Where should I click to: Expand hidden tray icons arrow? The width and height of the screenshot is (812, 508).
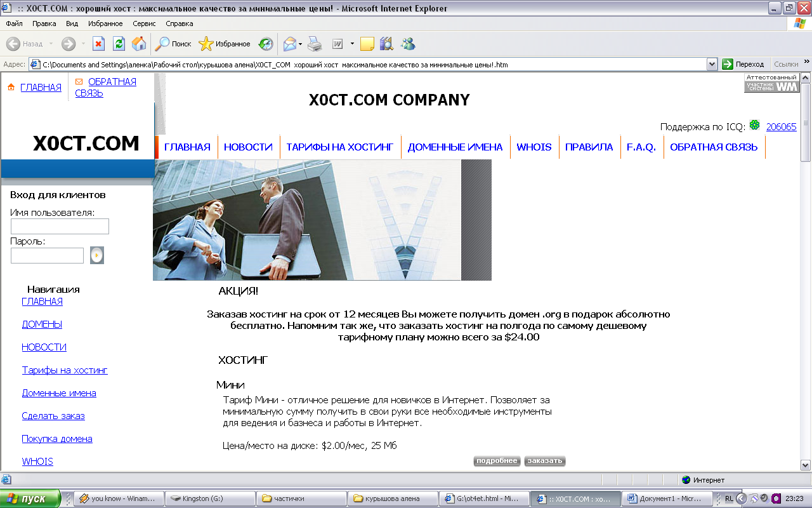741,498
